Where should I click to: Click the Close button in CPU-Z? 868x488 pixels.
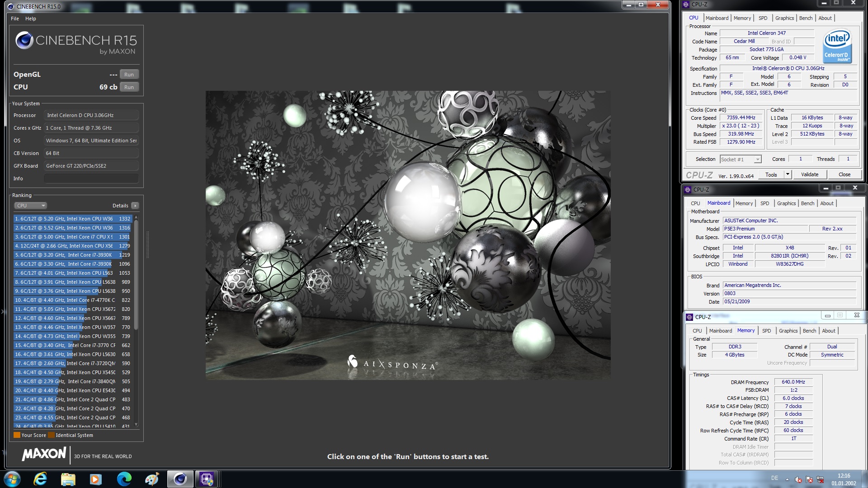pyautogui.click(x=844, y=174)
